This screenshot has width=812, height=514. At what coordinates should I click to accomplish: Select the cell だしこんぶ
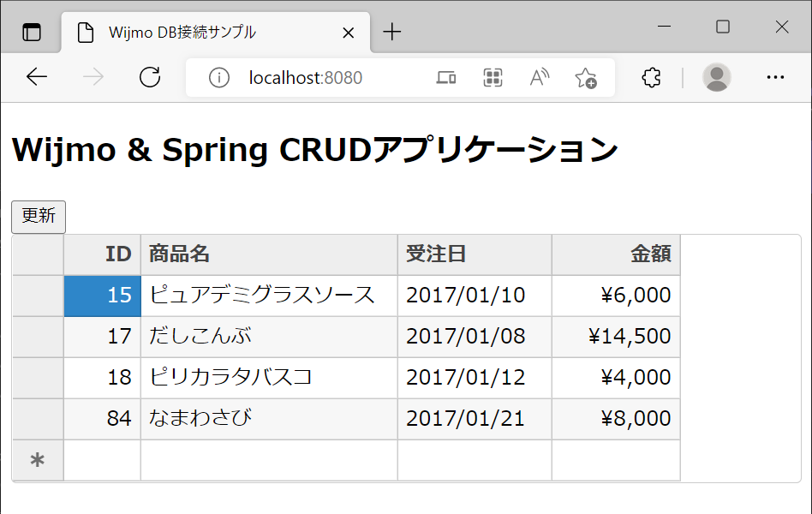point(269,337)
